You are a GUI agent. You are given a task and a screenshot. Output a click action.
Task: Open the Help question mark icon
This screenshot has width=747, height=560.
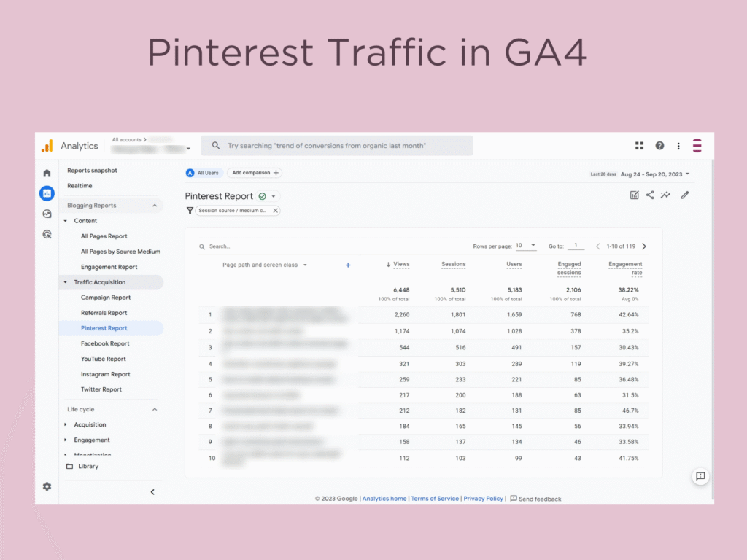[659, 146]
